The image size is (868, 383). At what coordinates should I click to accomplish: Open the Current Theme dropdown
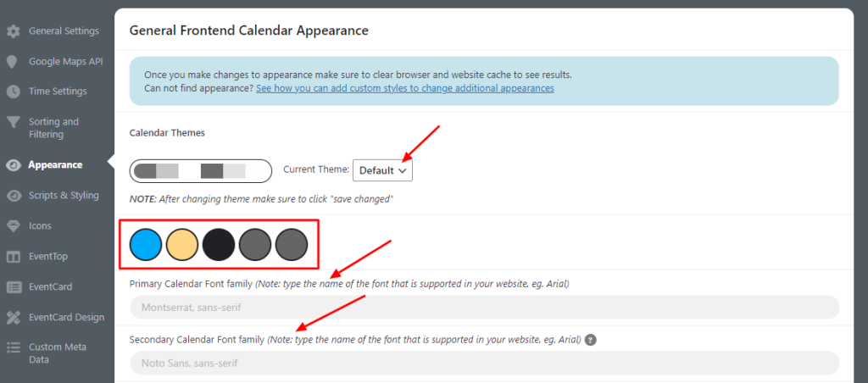click(382, 170)
